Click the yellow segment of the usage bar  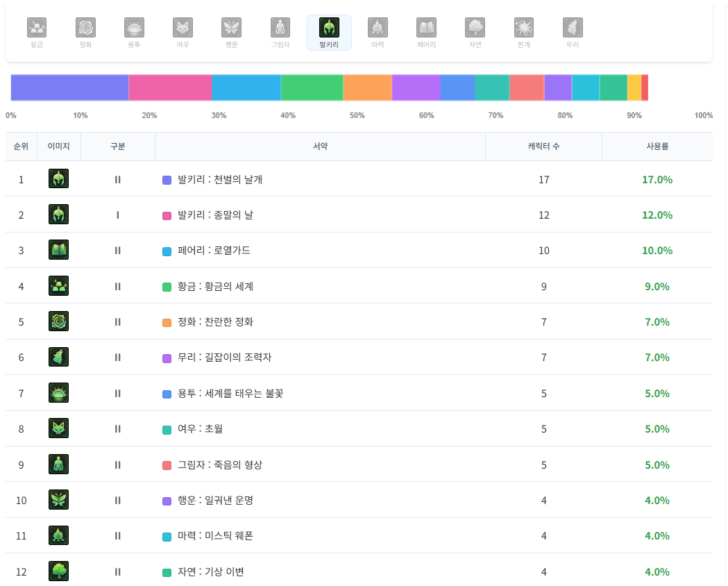[634, 87]
